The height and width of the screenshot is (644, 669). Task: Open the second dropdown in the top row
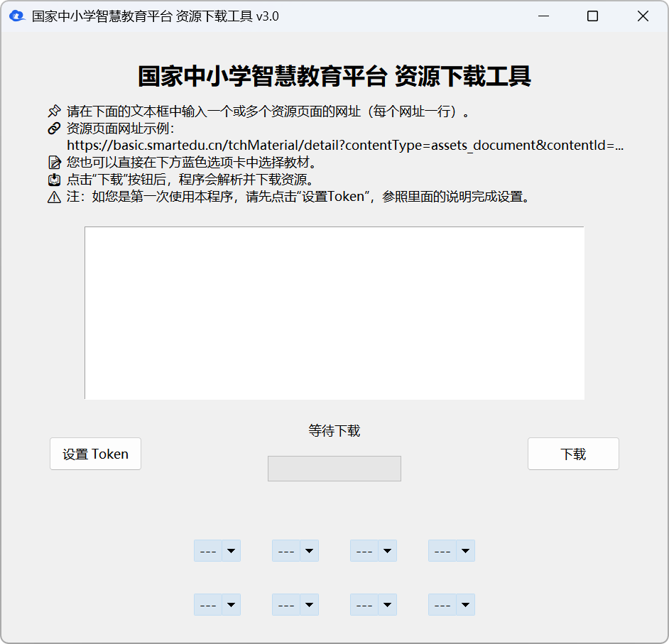point(295,550)
